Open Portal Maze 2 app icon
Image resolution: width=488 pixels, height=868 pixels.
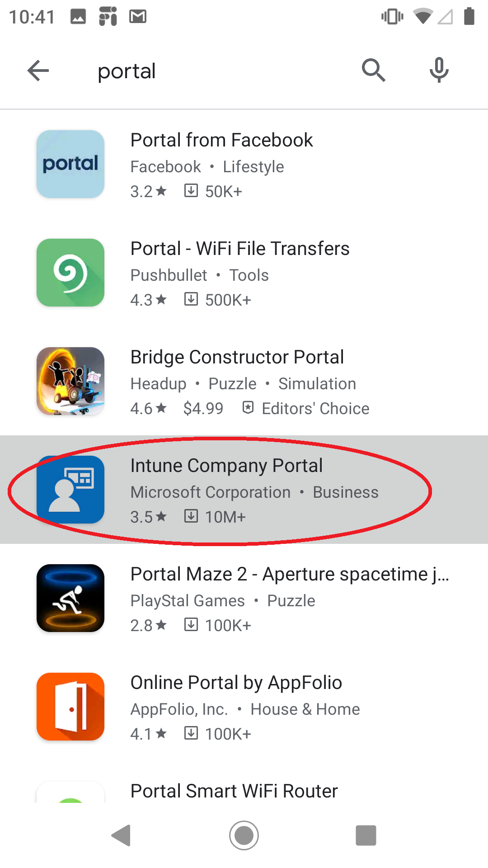click(x=70, y=598)
